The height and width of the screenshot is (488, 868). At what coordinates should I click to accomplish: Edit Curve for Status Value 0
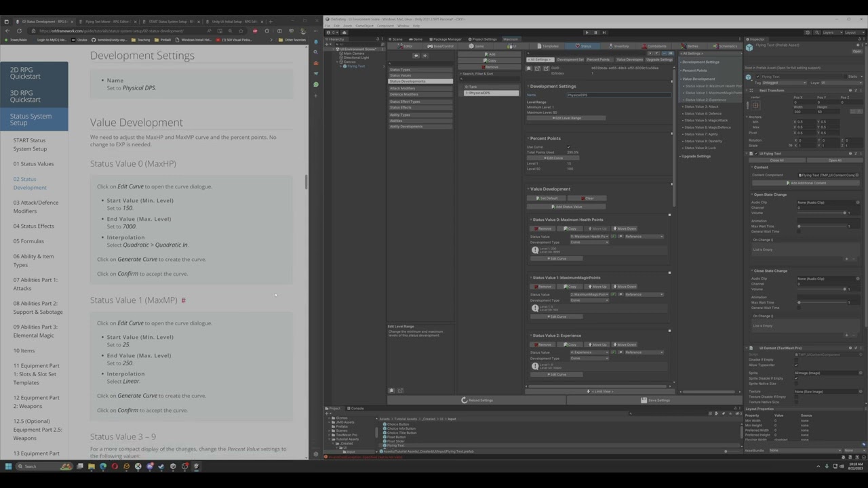(x=557, y=258)
